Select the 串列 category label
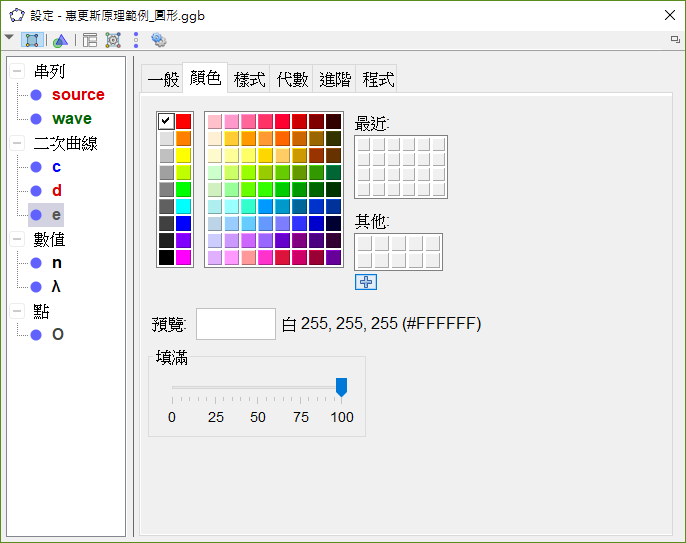Viewport: 686px width, 543px height. [x=49, y=71]
